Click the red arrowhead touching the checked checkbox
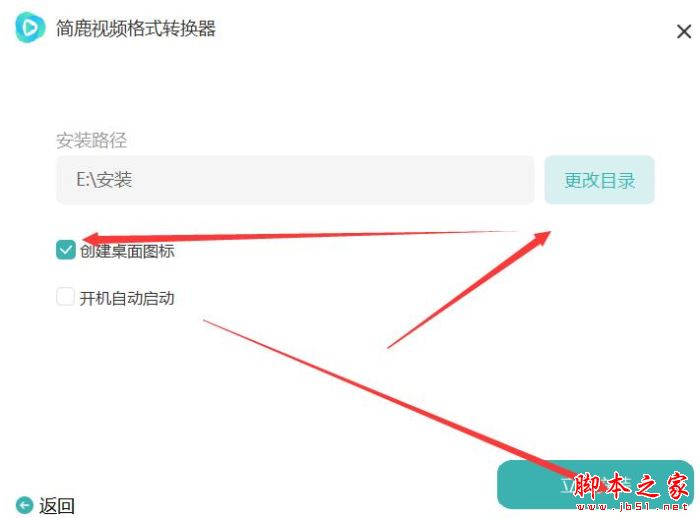700x518 pixels. [x=92, y=238]
